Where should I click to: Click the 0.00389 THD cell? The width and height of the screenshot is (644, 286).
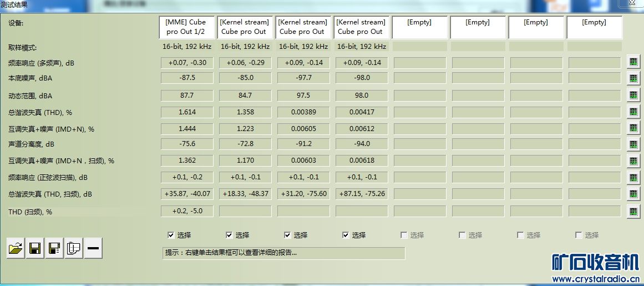304,112
